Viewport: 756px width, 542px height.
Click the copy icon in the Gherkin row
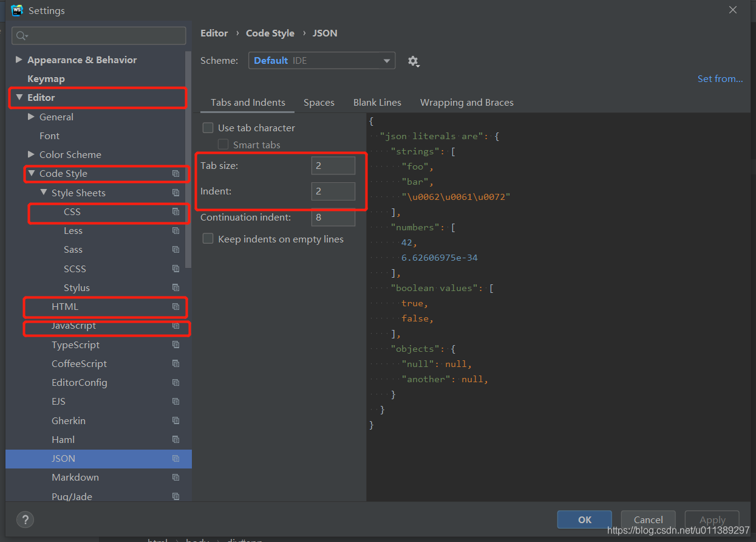tap(175, 420)
